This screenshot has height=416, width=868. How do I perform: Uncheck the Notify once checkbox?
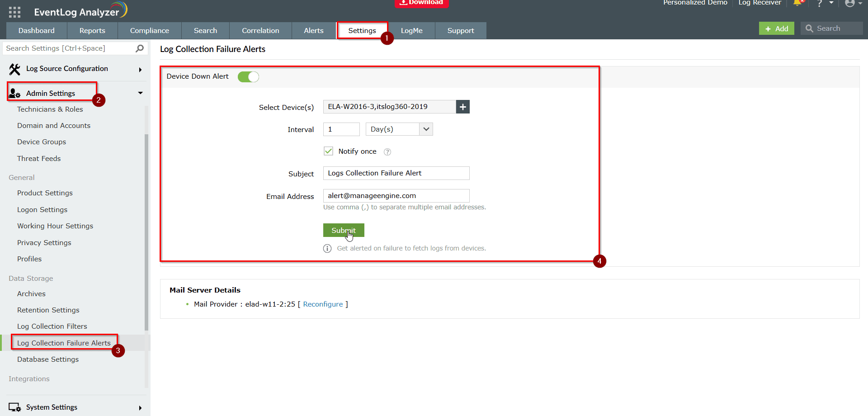[328, 151]
